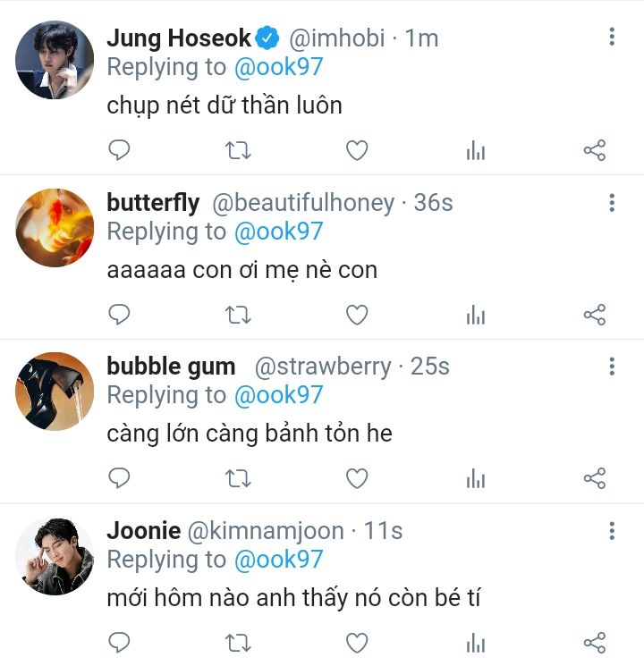
Task: Like bubble gum's reply tweet
Action: 357,478
